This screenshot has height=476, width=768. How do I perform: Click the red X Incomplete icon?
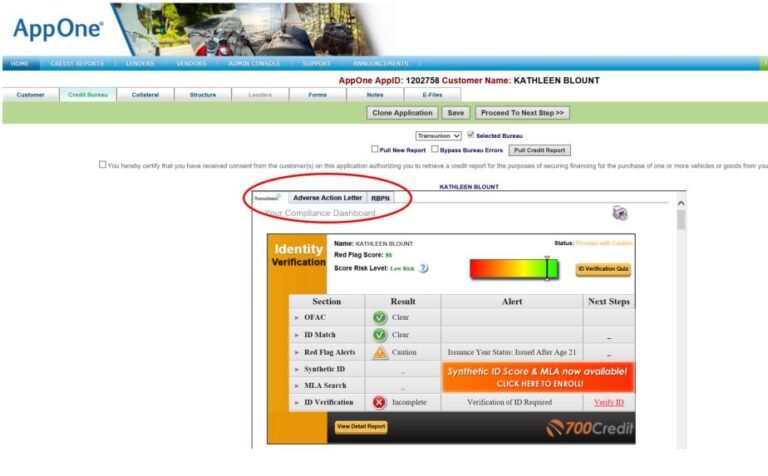(380, 402)
